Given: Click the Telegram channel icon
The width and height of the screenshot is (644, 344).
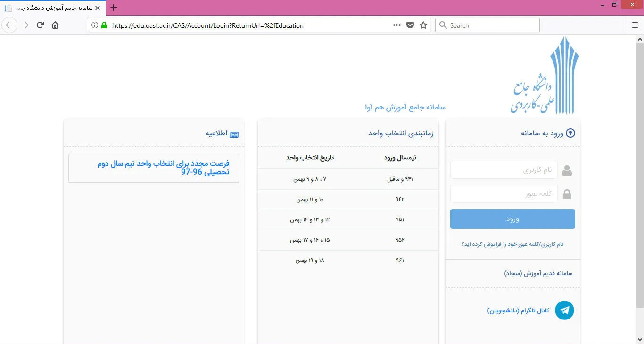Looking at the screenshot, I should 564,310.
